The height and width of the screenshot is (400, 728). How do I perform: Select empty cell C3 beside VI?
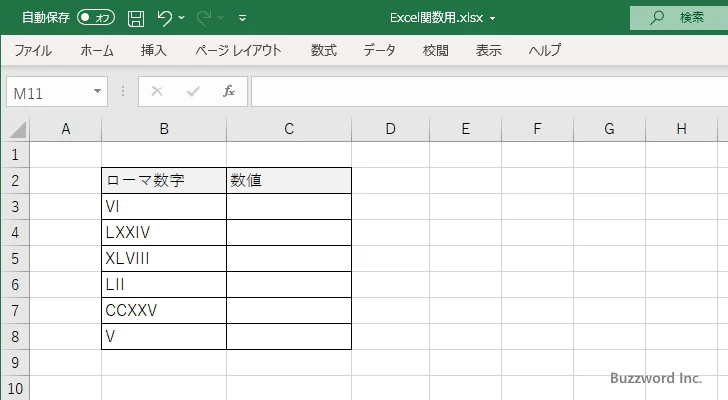point(289,206)
